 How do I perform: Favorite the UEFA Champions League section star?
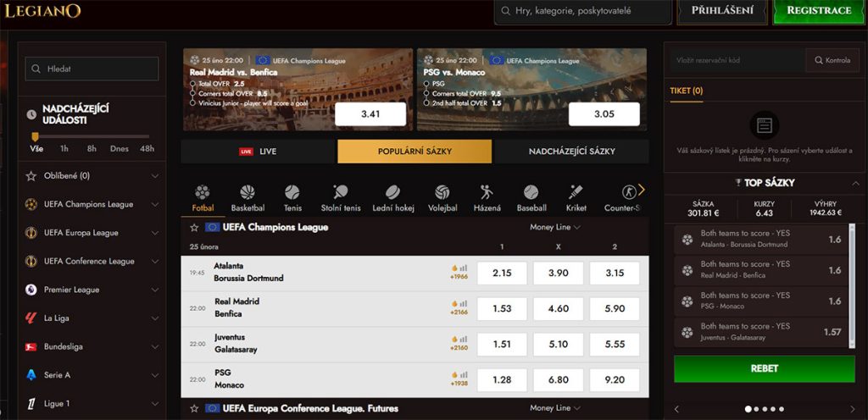coord(194,228)
